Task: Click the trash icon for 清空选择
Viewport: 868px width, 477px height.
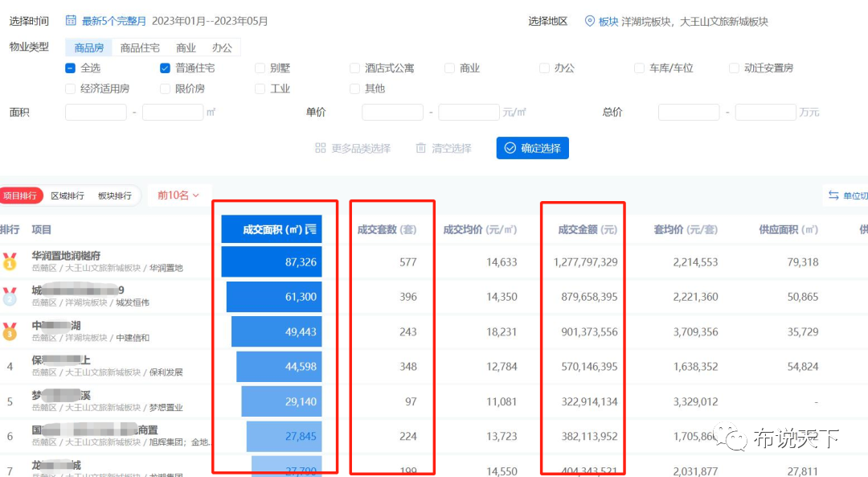Action: tap(421, 148)
